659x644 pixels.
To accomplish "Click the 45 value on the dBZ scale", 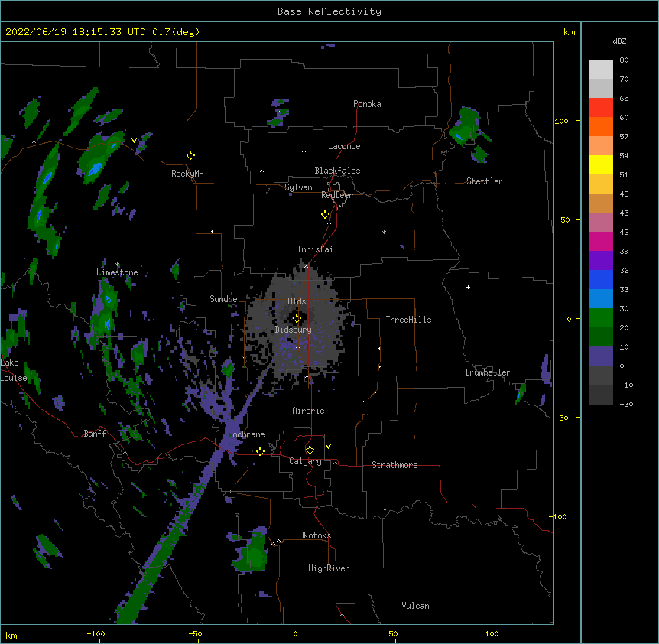I will coord(624,213).
